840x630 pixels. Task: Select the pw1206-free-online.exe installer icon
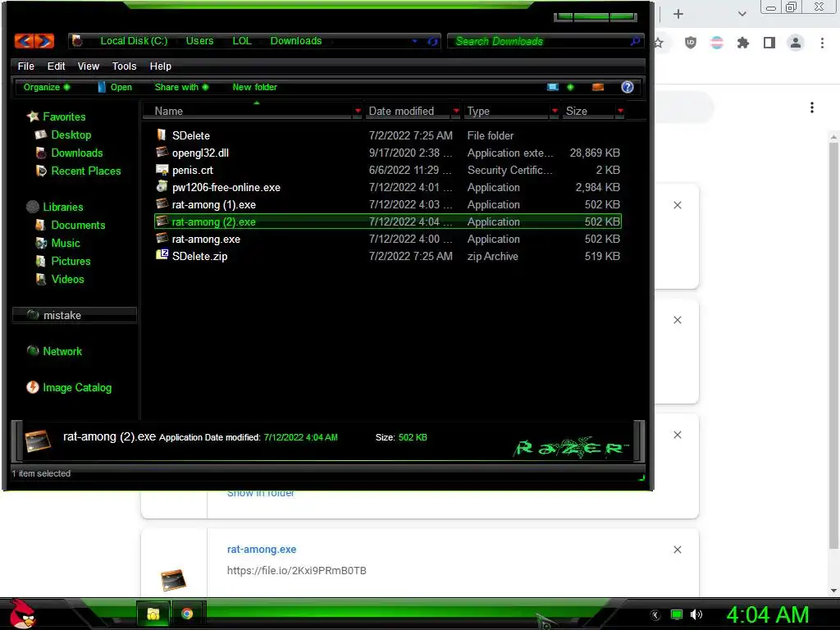[x=162, y=187]
